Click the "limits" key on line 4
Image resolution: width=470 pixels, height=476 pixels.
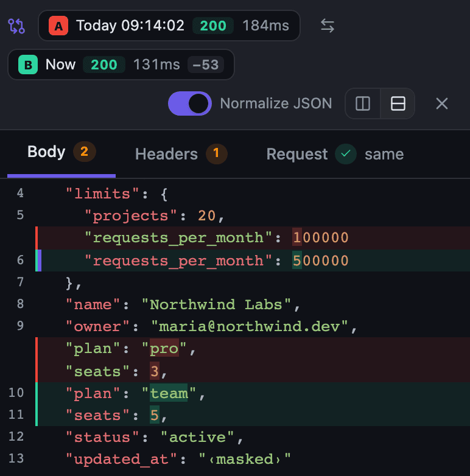(x=102, y=194)
